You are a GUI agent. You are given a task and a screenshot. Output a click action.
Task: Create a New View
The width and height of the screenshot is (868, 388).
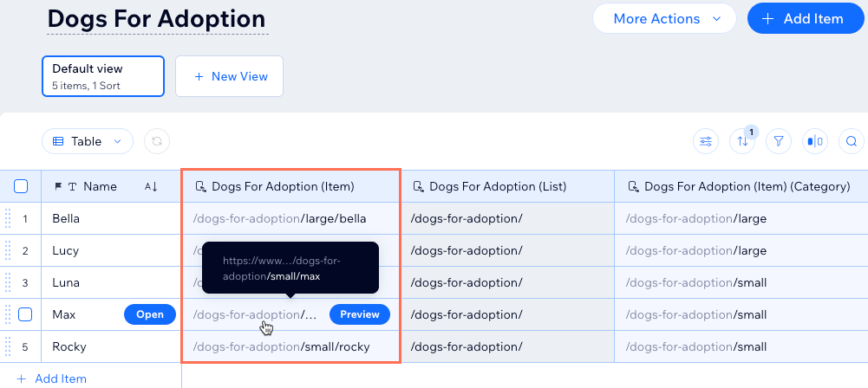point(230,76)
